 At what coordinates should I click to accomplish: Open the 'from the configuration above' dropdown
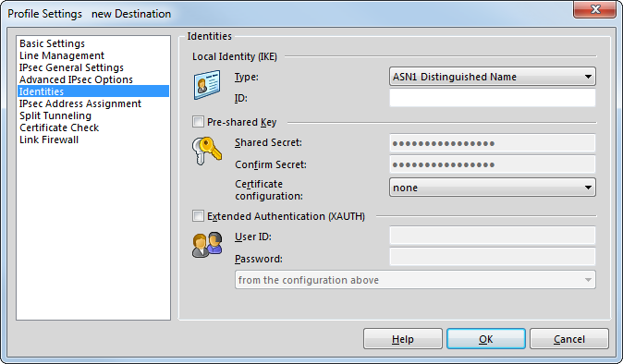tap(415, 280)
